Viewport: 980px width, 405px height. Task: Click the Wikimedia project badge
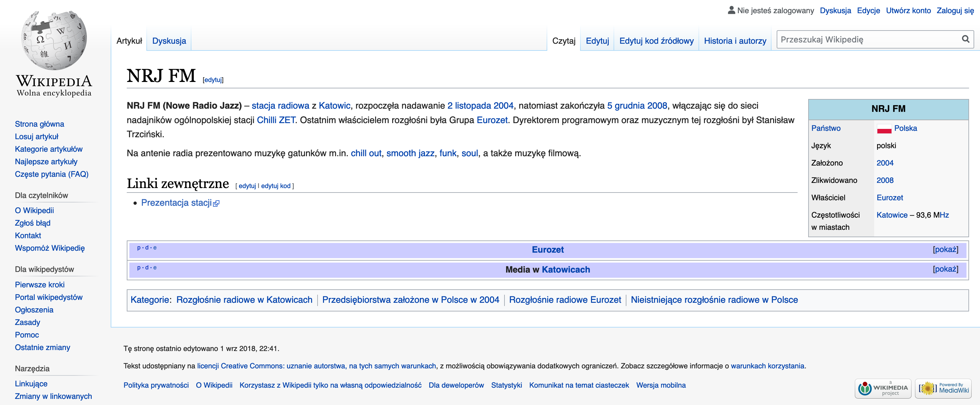pyautogui.click(x=883, y=388)
